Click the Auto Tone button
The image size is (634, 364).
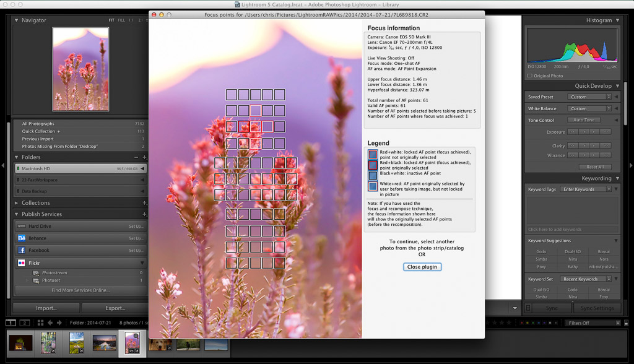(584, 120)
